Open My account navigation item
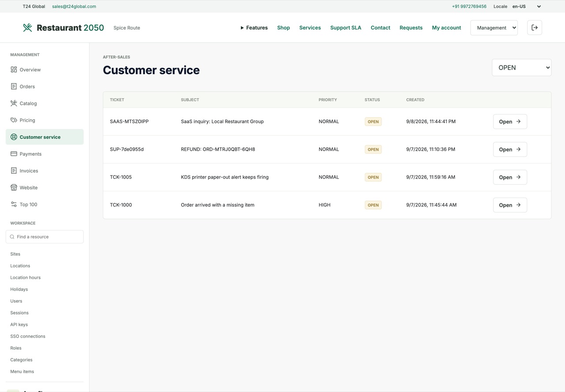Viewport: 565px width, 392px height. 446,28
